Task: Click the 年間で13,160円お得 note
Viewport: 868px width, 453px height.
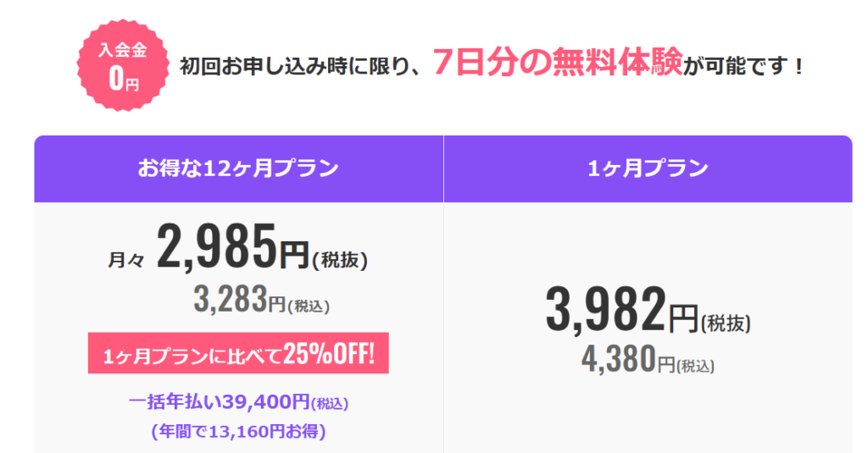Action: point(238,431)
